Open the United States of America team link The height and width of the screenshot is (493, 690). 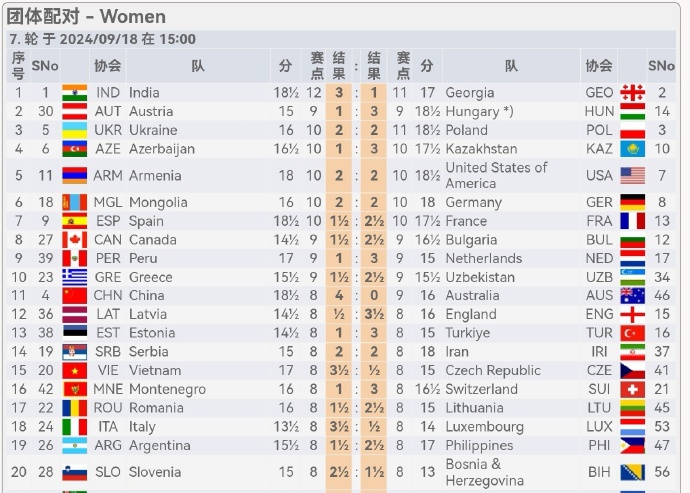[496, 175]
